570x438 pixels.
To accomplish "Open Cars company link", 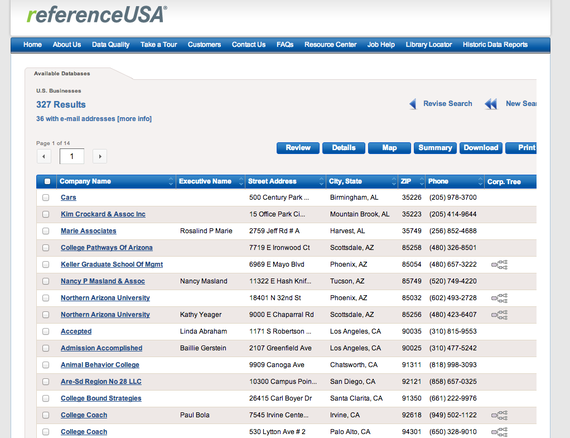I will click(68, 198).
